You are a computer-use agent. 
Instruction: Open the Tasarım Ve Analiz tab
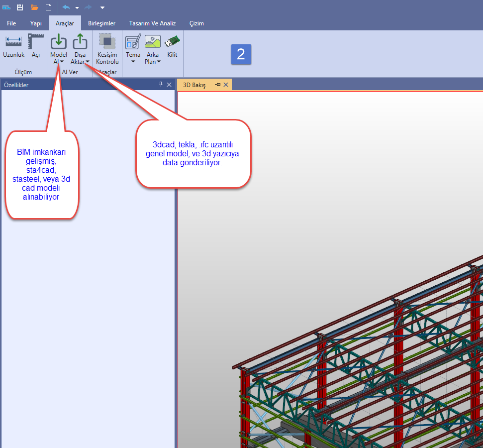[152, 23]
